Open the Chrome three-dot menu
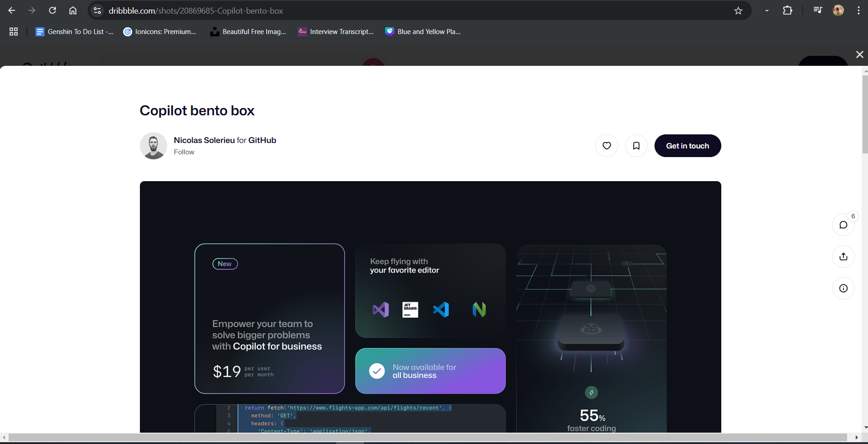Viewport: 868px width, 444px height. tap(858, 10)
